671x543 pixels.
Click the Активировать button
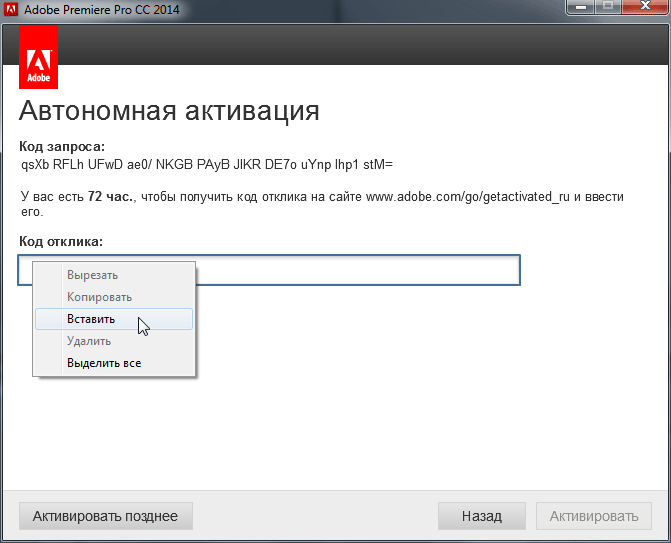[594, 516]
